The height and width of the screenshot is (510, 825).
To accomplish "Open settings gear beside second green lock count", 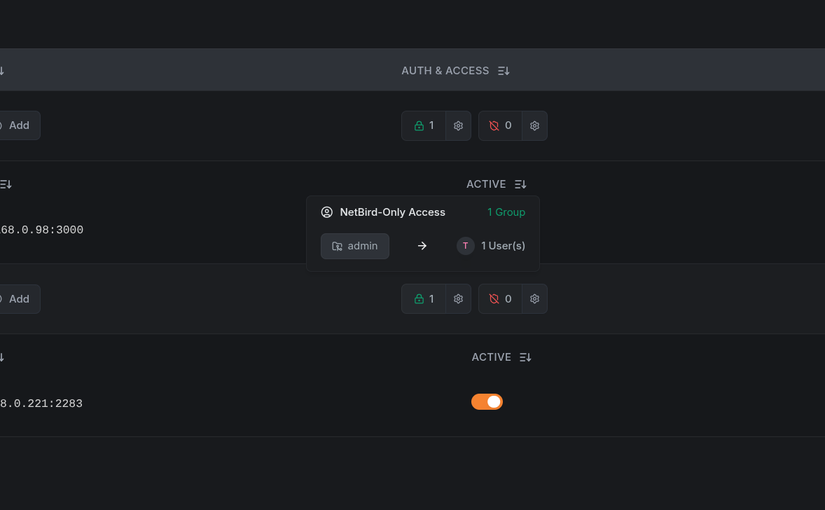I will [458, 299].
